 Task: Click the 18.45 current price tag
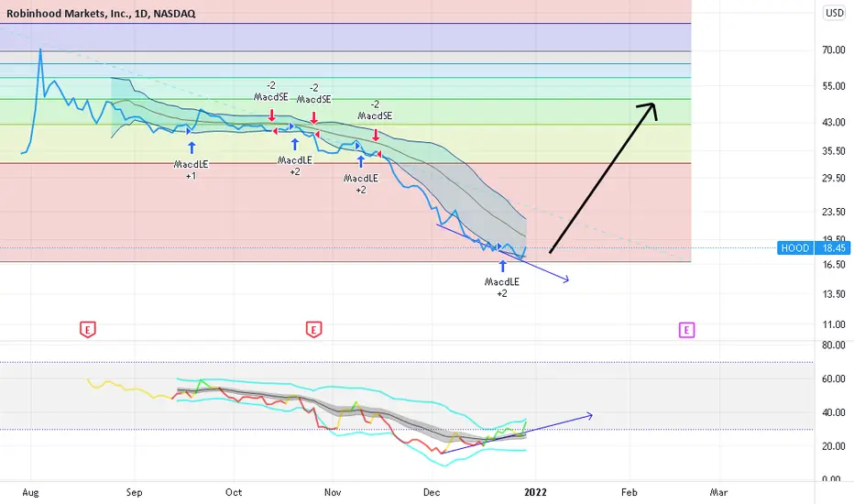click(833, 248)
